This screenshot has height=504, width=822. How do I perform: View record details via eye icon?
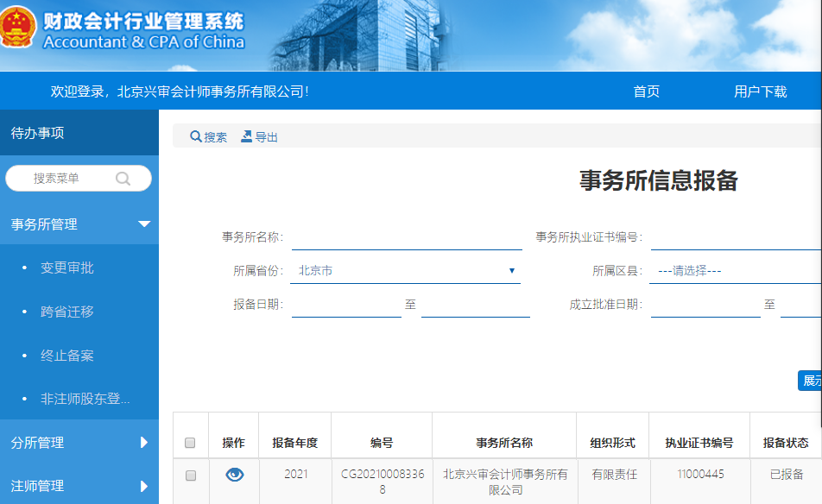pos(234,475)
